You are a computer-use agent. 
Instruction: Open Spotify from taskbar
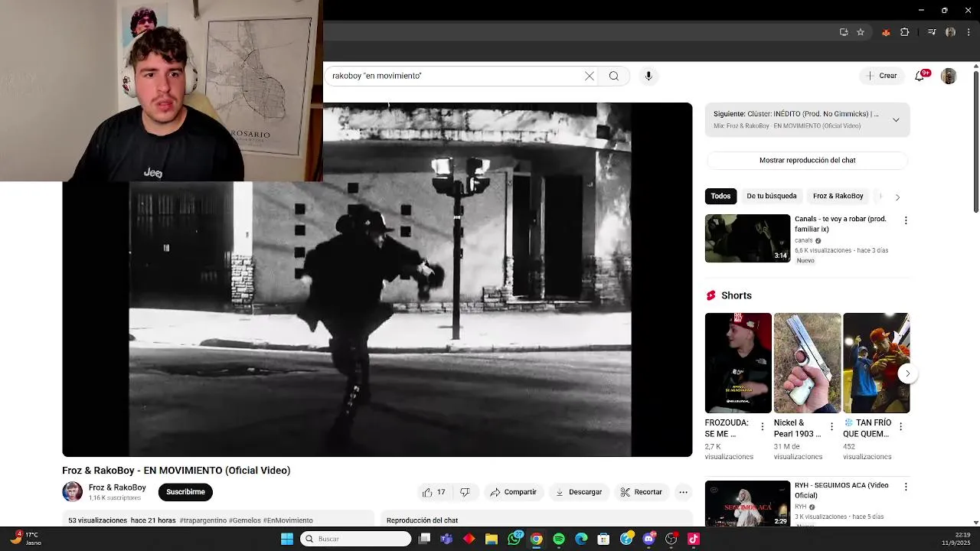[x=559, y=539]
